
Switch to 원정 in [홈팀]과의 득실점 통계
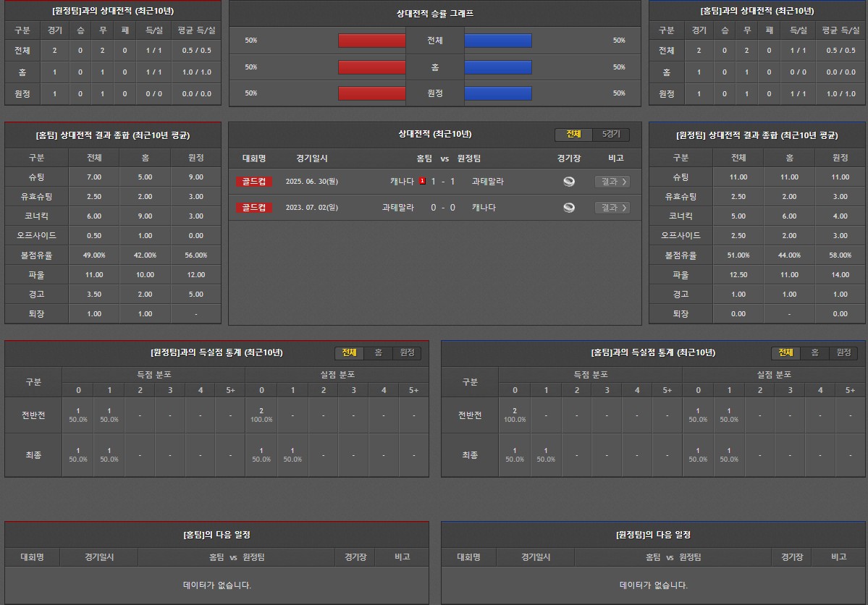(843, 352)
